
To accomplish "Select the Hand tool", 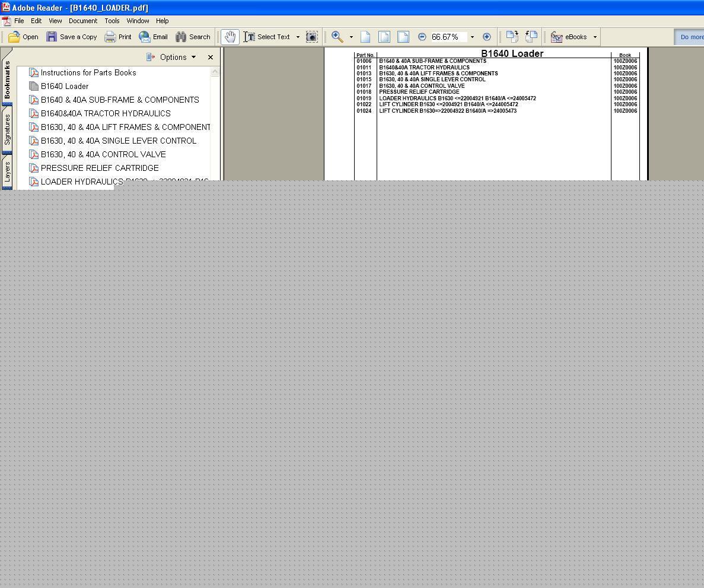I will coord(230,37).
